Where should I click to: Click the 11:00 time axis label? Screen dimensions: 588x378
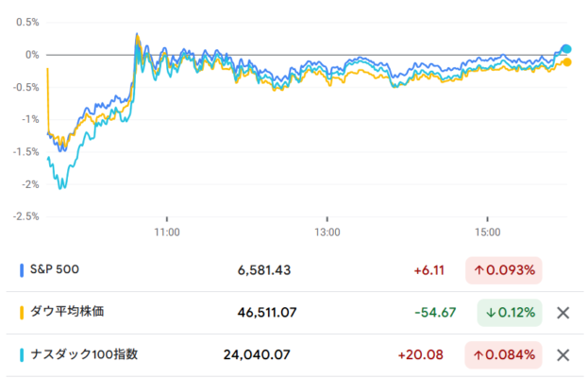pos(167,231)
